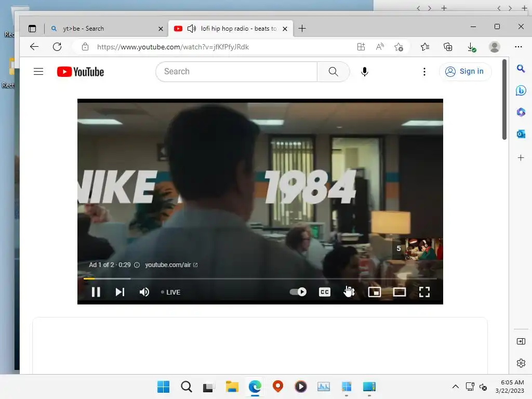Open the network icon in the system tray

click(470, 387)
